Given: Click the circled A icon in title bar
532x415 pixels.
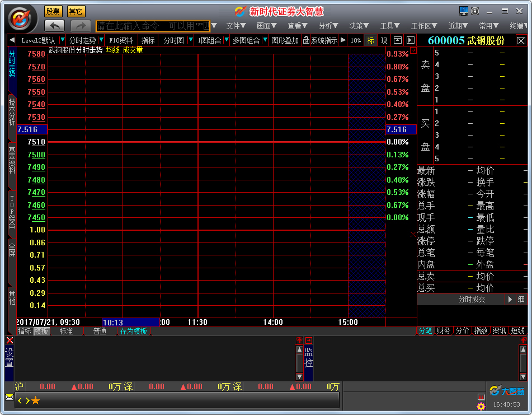Looking at the screenshot, I should pos(475,11).
